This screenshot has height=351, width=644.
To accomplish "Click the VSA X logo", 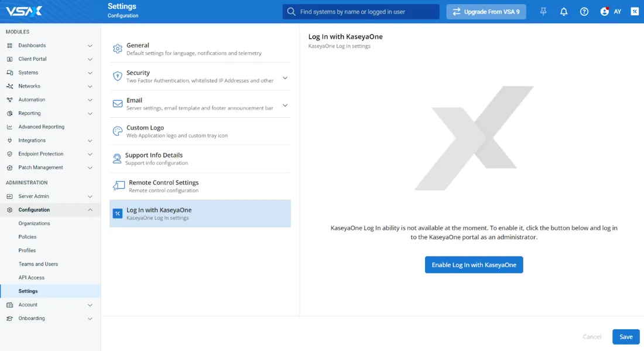I will click(25, 11).
